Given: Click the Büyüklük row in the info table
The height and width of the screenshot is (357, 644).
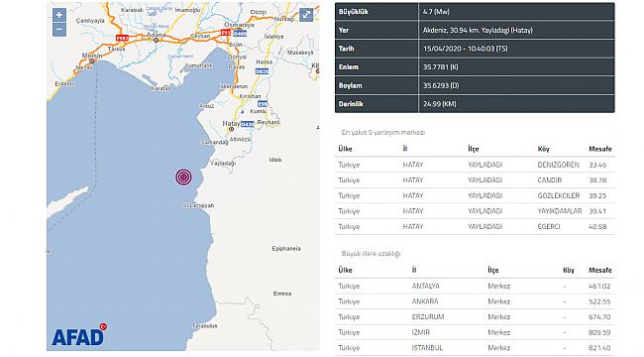Looking at the screenshot, I should [475, 12].
